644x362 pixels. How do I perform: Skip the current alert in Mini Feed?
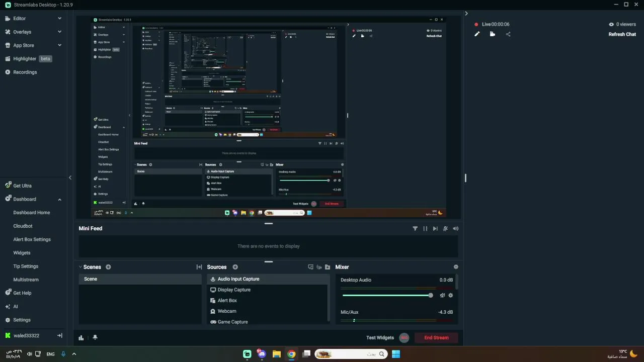[x=435, y=229]
